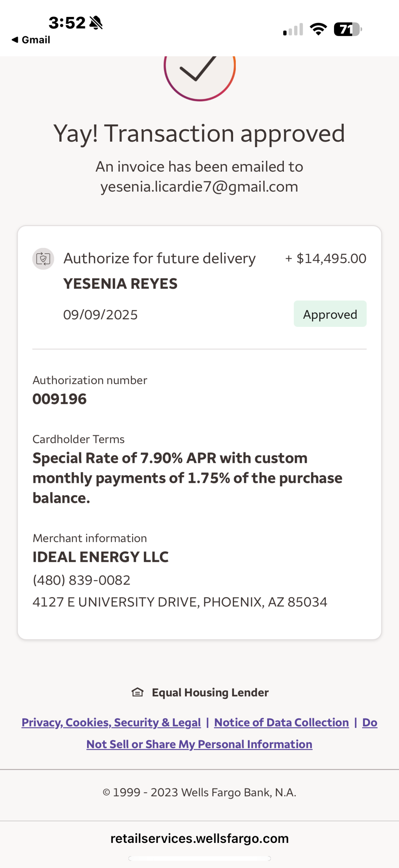Open Privacy, Cookies, Security & Legal link
Screen dimensions: 399x868
click(x=111, y=722)
